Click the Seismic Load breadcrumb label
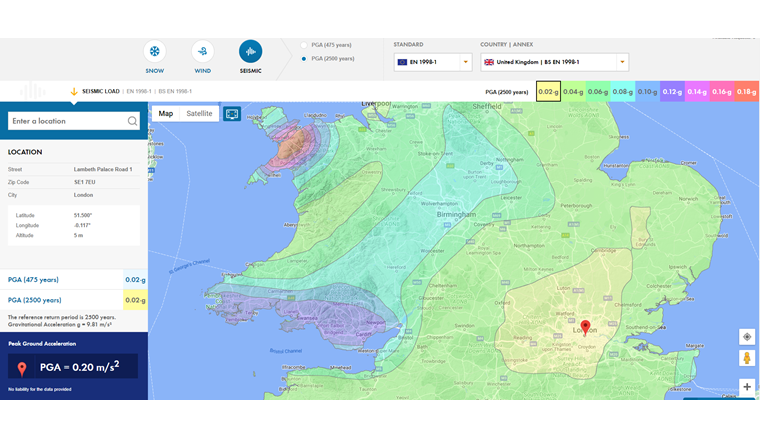Viewport: 760px width, 439px height. point(101,91)
